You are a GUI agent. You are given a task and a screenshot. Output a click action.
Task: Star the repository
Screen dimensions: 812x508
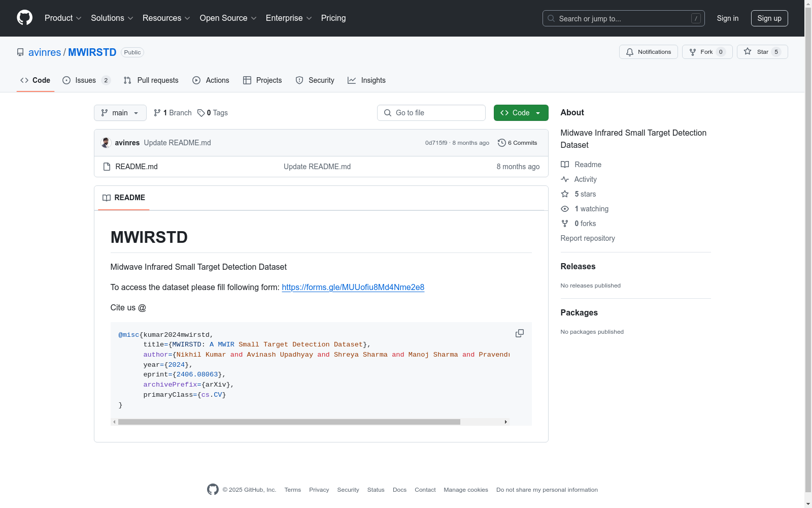[x=762, y=52]
